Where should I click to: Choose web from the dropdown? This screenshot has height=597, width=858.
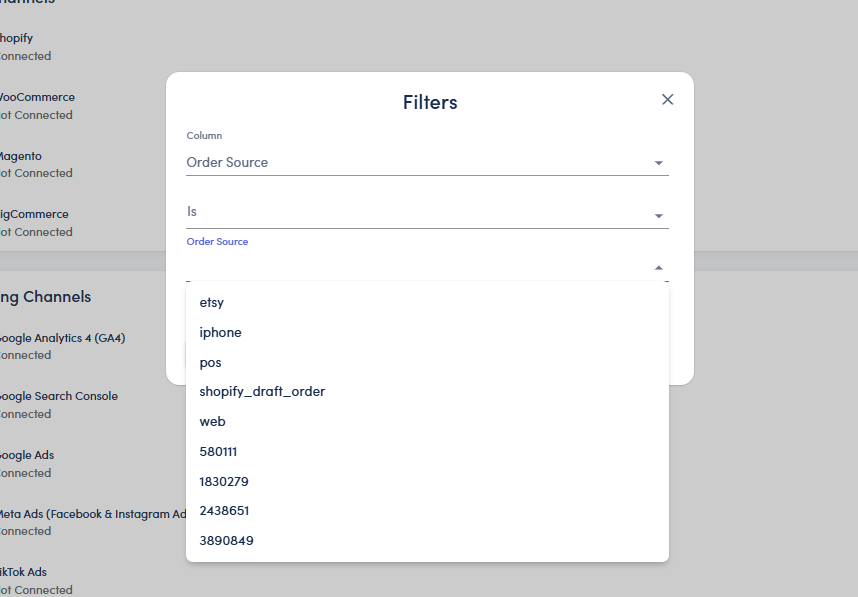point(212,421)
